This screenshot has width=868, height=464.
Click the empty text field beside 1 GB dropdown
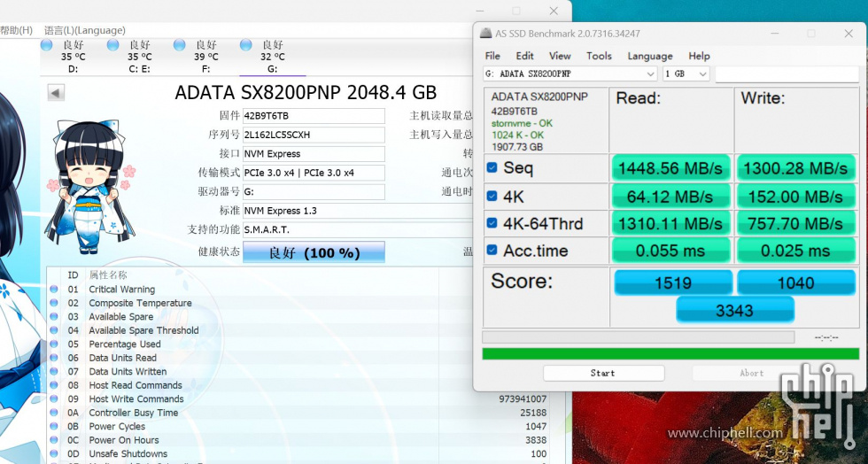[x=787, y=73]
